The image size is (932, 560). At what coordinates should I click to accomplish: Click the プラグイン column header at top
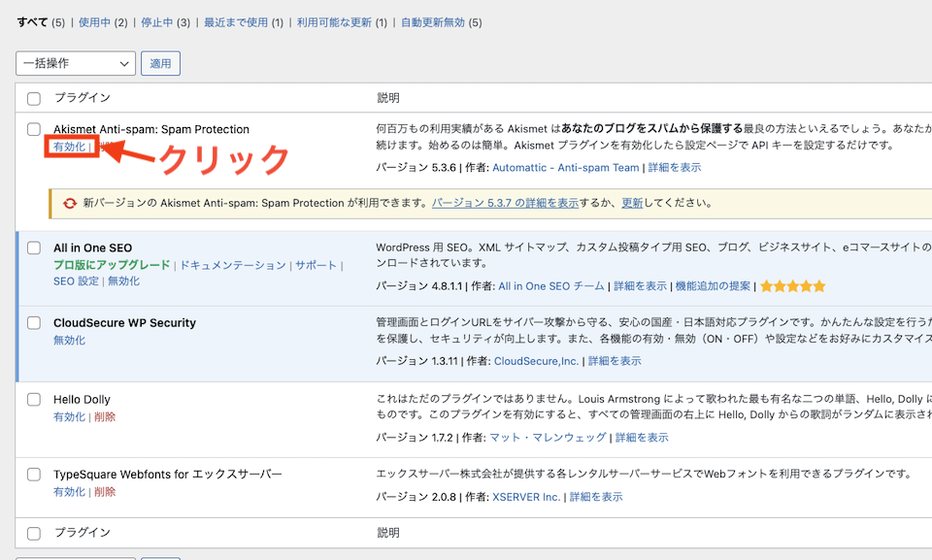(x=82, y=98)
